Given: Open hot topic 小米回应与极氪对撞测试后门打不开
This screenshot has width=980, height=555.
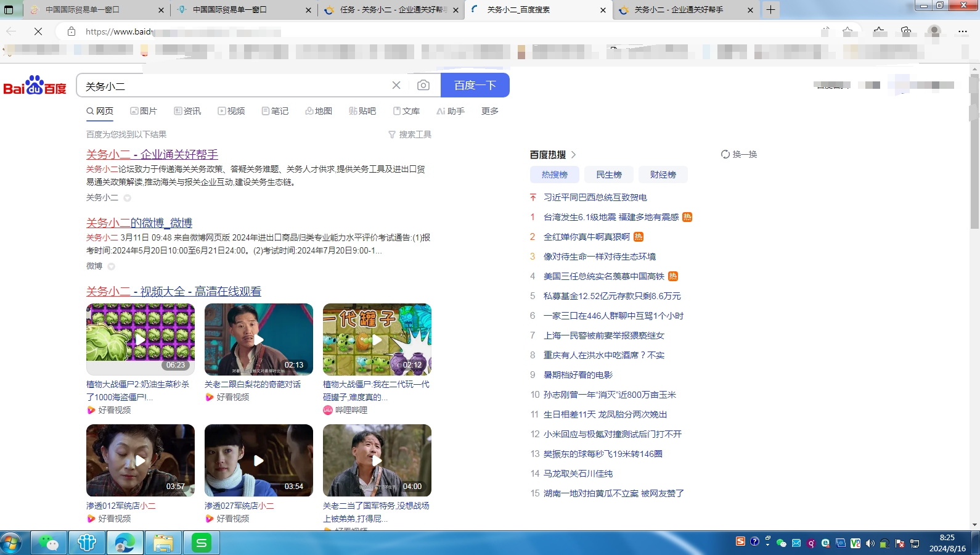Looking at the screenshot, I should click(613, 434).
